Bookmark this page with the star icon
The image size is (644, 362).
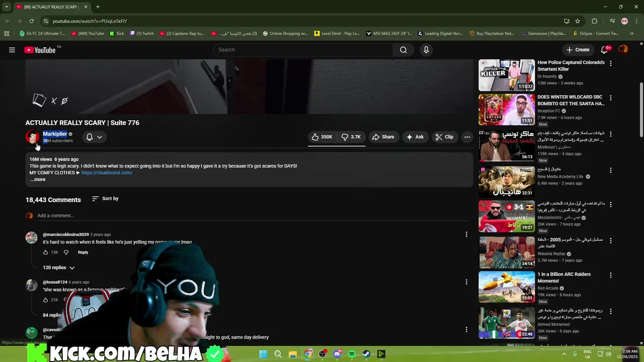pos(578,21)
